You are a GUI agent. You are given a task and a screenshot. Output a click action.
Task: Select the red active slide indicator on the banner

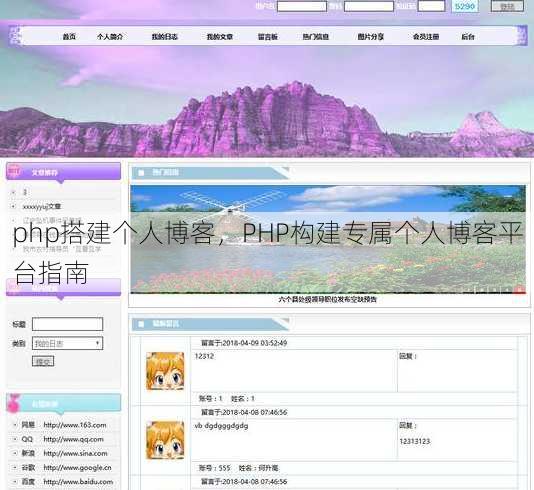(519, 289)
